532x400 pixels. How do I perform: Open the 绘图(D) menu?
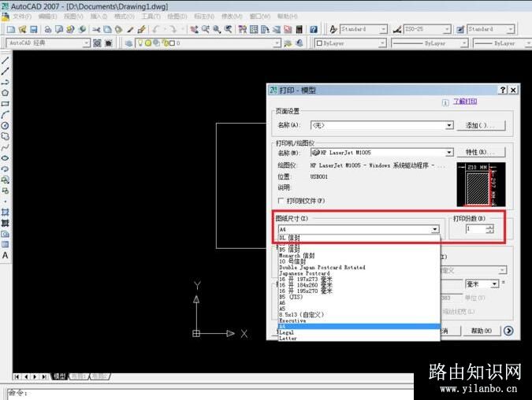[x=177, y=17]
